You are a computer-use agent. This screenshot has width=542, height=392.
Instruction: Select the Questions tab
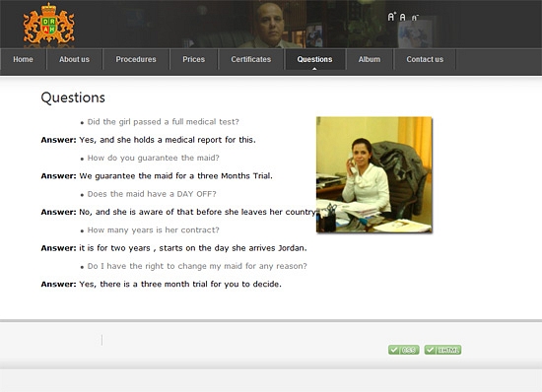(314, 59)
